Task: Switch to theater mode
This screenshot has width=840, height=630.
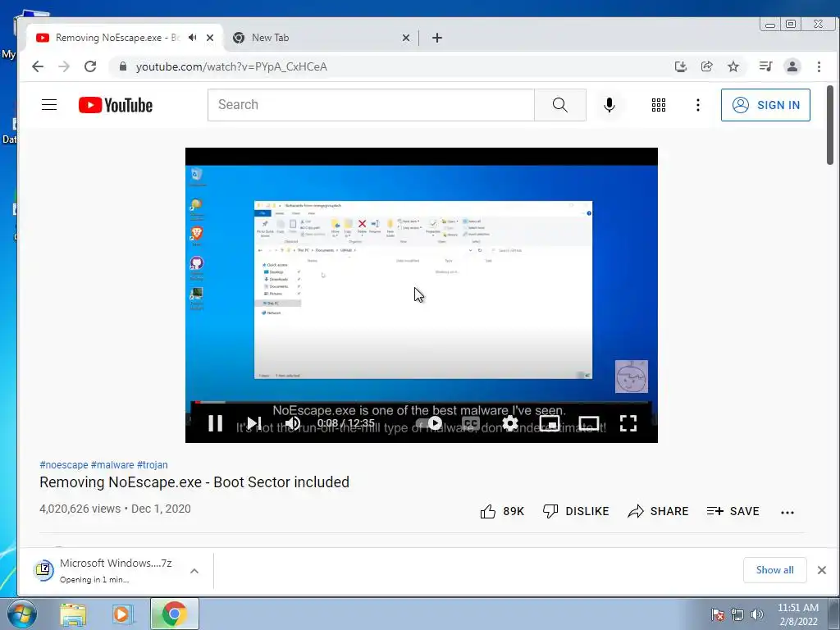Action: click(x=589, y=423)
